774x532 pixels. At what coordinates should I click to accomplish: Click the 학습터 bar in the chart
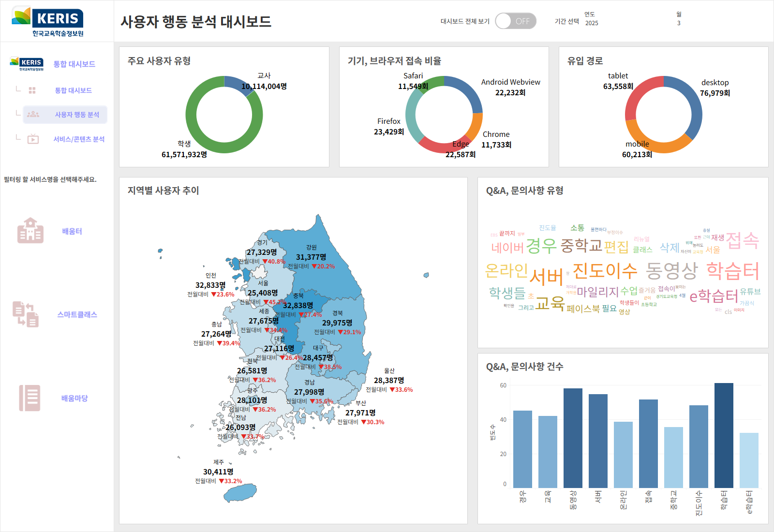coord(724,435)
